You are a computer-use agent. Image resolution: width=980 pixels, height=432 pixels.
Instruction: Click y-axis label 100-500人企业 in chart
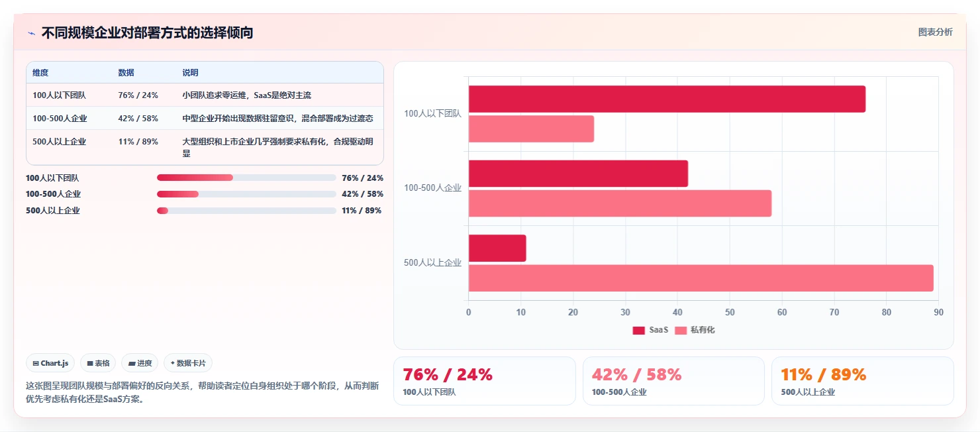[x=432, y=188]
